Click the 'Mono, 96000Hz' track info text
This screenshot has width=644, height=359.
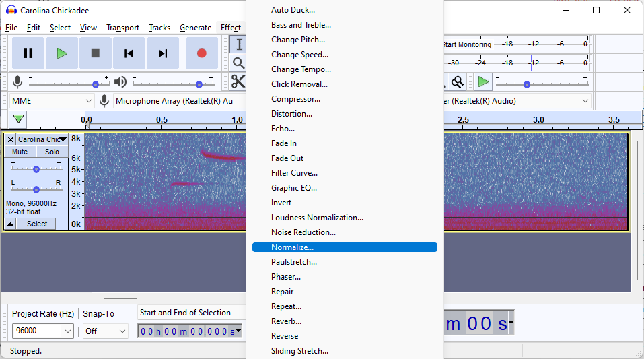point(31,203)
